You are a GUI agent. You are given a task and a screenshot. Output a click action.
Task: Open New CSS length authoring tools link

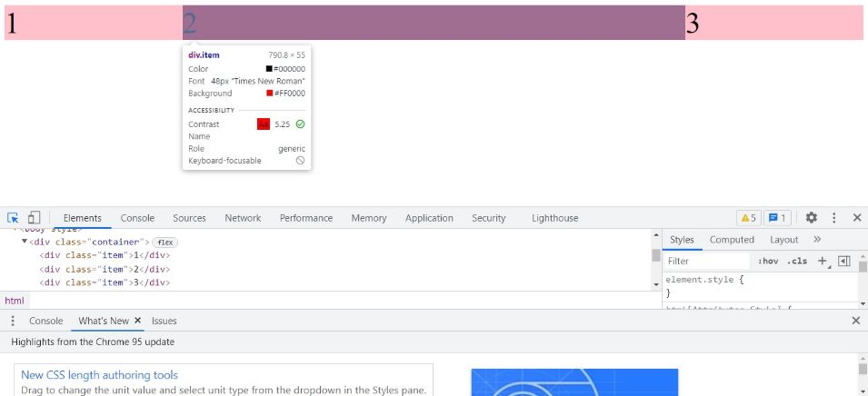100,375
